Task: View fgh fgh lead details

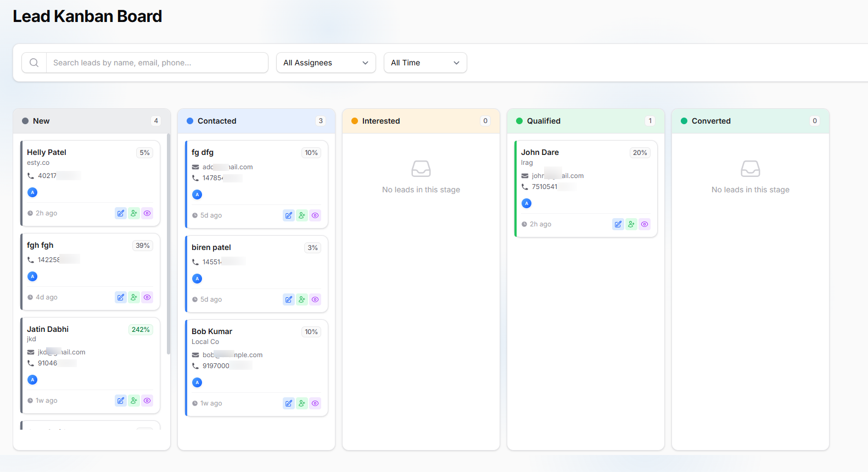Action: (x=147, y=297)
